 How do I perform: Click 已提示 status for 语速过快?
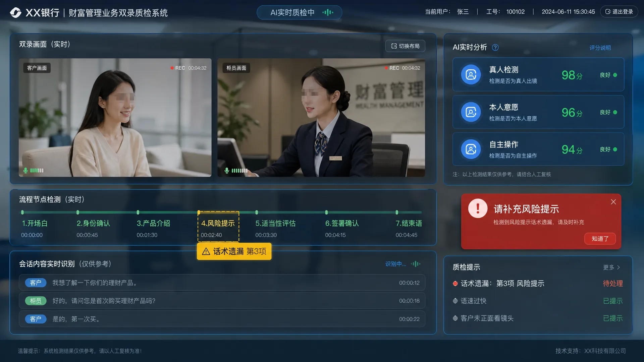613,301
